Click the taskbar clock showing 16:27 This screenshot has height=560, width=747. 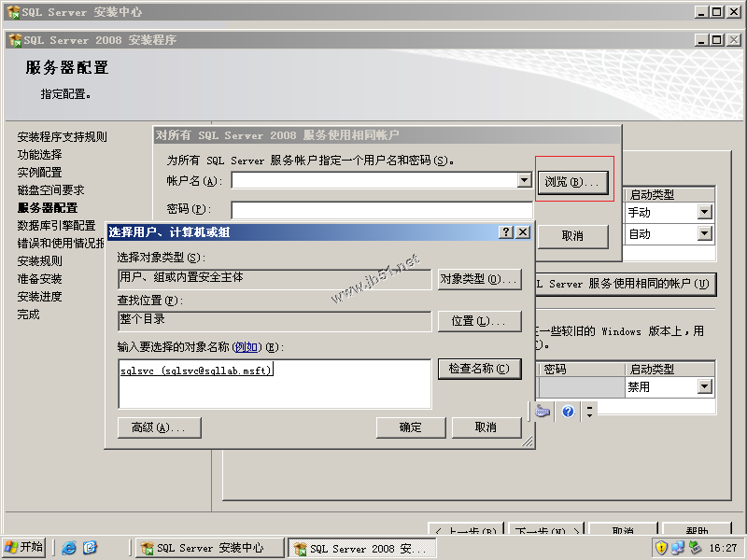tap(723, 548)
